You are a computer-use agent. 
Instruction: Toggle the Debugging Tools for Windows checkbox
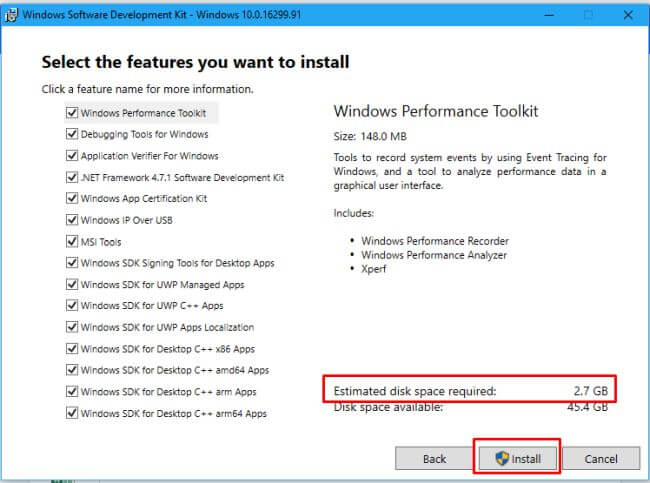pos(72,134)
